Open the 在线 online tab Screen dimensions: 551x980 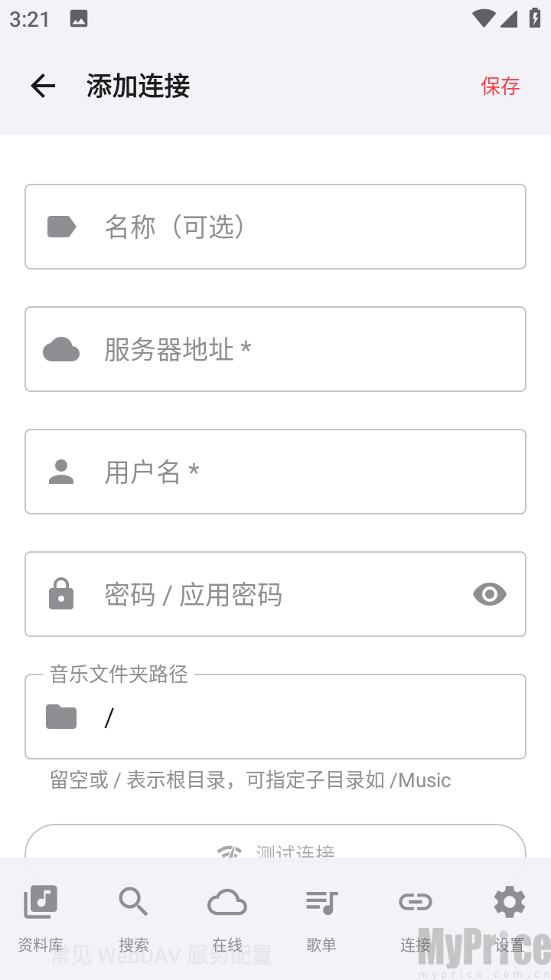(227, 917)
